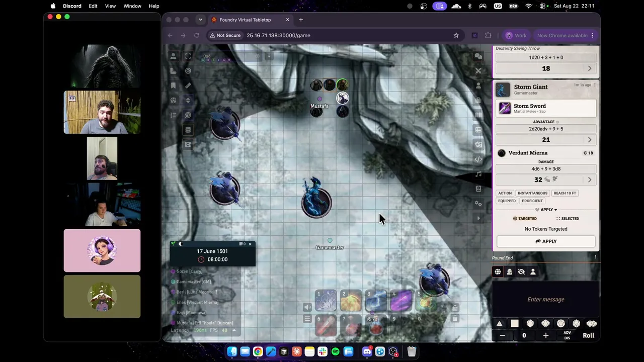Mute the hotbar sound speaker icon
The width and height of the screenshot is (644, 362).
[x=307, y=307]
